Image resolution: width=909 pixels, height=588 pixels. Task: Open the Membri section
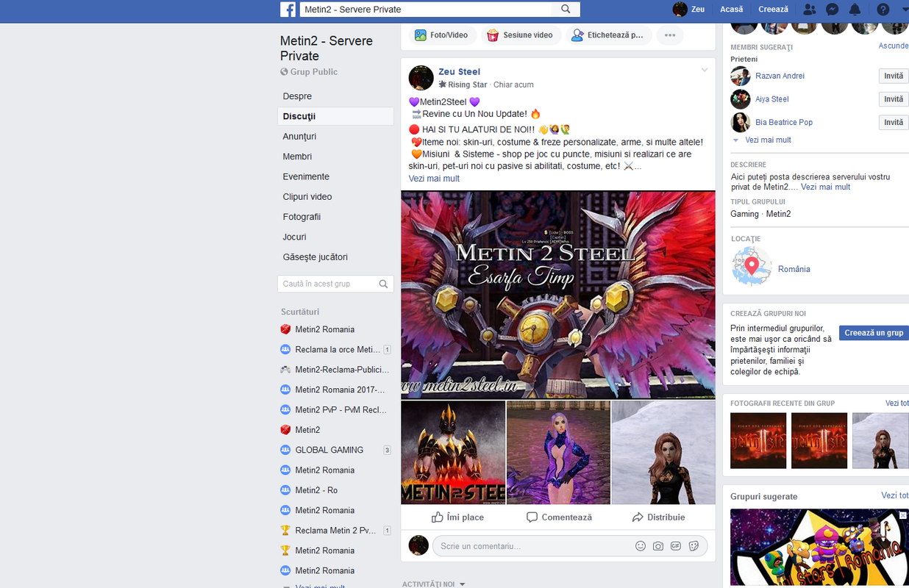point(335,157)
